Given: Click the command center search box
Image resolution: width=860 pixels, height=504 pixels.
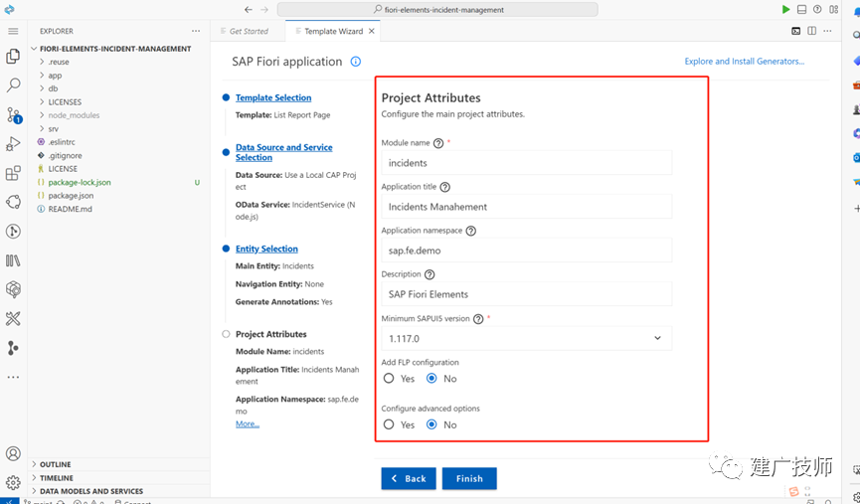Looking at the screenshot, I should click(x=437, y=9).
